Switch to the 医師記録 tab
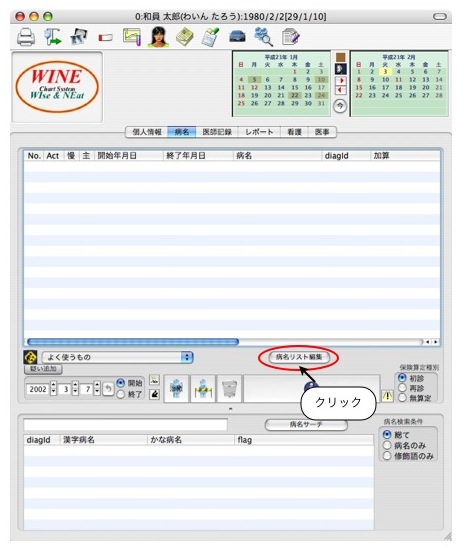This screenshot has width=470, height=559. pos(217,132)
